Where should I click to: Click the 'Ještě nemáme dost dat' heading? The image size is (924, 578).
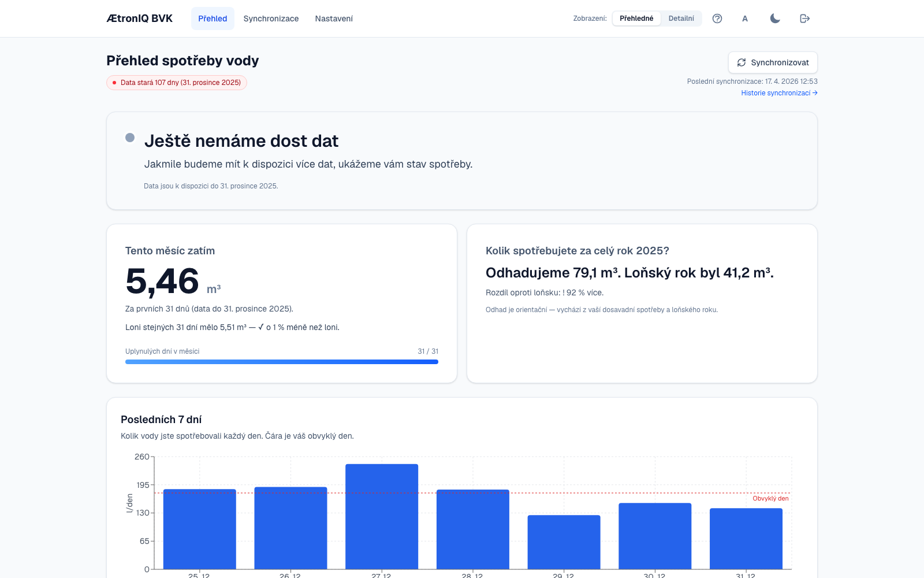(x=241, y=141)
